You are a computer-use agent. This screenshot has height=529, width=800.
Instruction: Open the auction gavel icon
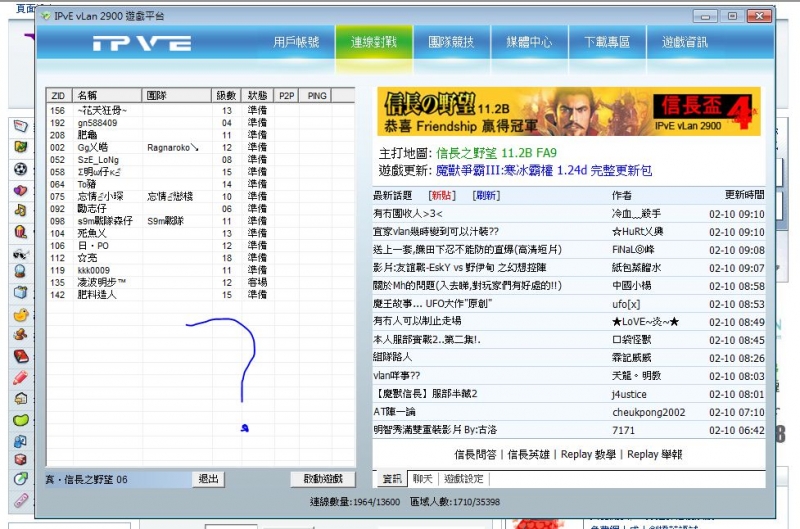click(20, 335)
